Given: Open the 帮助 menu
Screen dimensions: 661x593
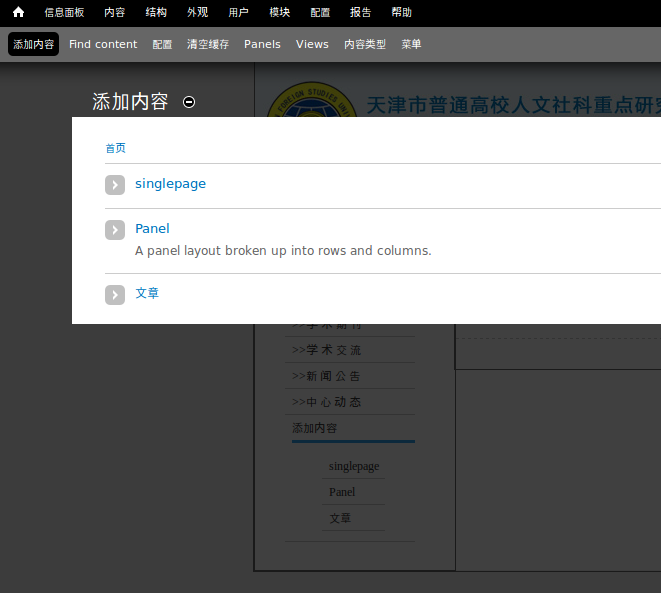Looking at the screenshot, I should (401, 13).
